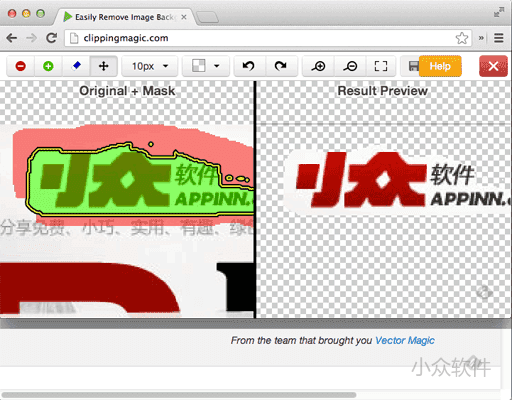This screenshot has width=512, height=400.
Task: Open the Vector Magic link
Action: point(405,340)
